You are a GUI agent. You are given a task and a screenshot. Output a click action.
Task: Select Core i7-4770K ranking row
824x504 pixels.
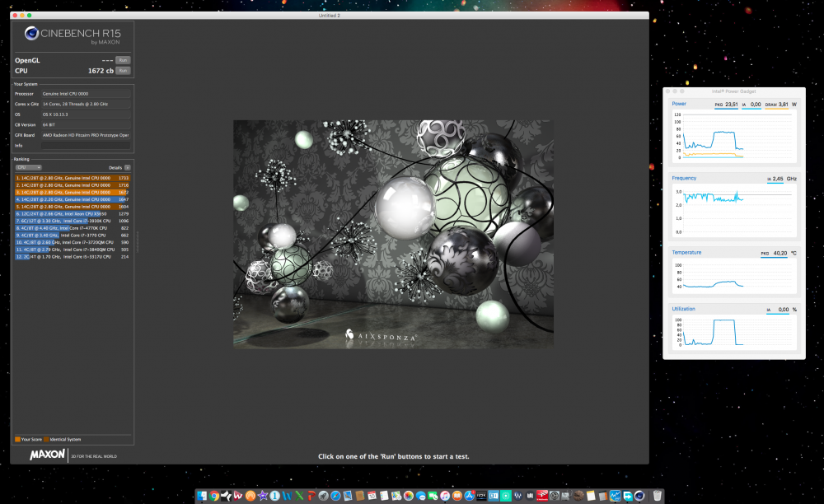tap(73, 228)
